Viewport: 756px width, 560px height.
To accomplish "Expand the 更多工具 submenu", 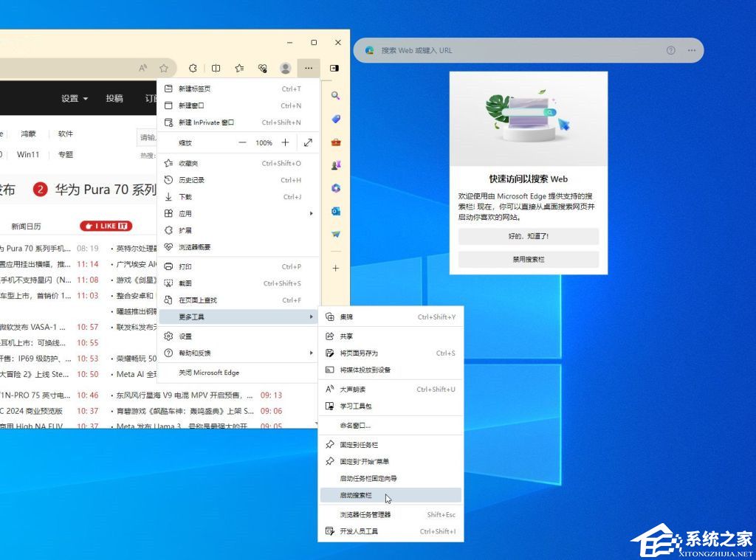I will click(x=238, y=317).
